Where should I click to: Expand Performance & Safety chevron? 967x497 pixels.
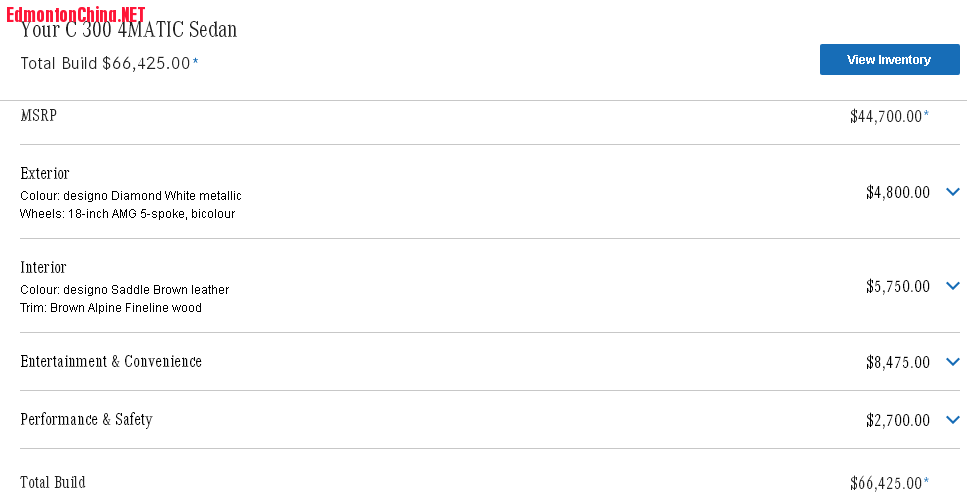(953, 420)
